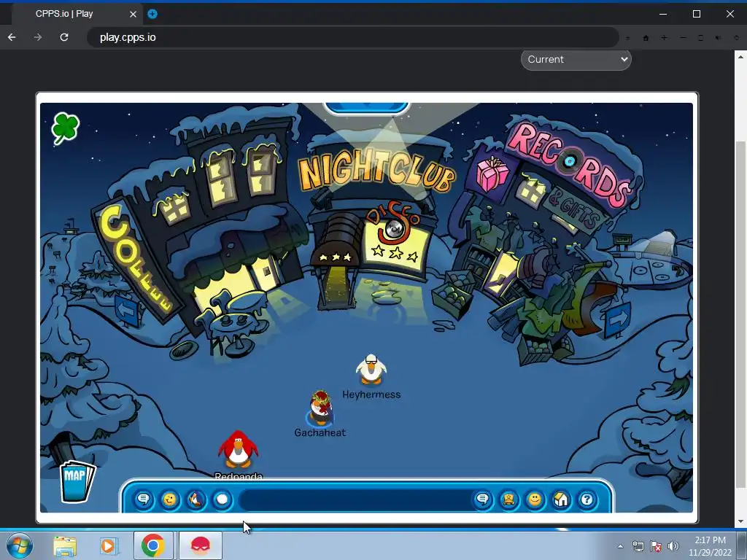This screenshot has height=560, width=747.
Task: Click the scrollbar down arrow
Action: (740, 522)
